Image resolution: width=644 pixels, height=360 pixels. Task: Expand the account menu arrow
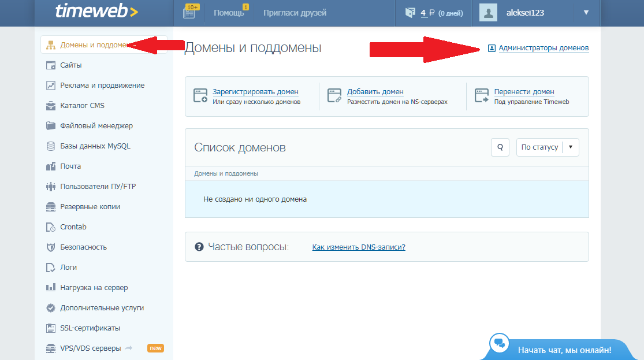coord(586,12)
